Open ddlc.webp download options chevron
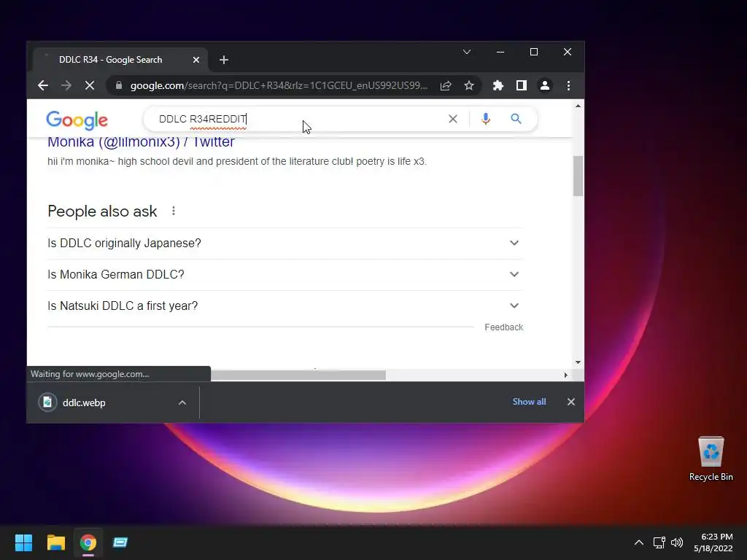The image size is (747, 560). coord(182,402)
